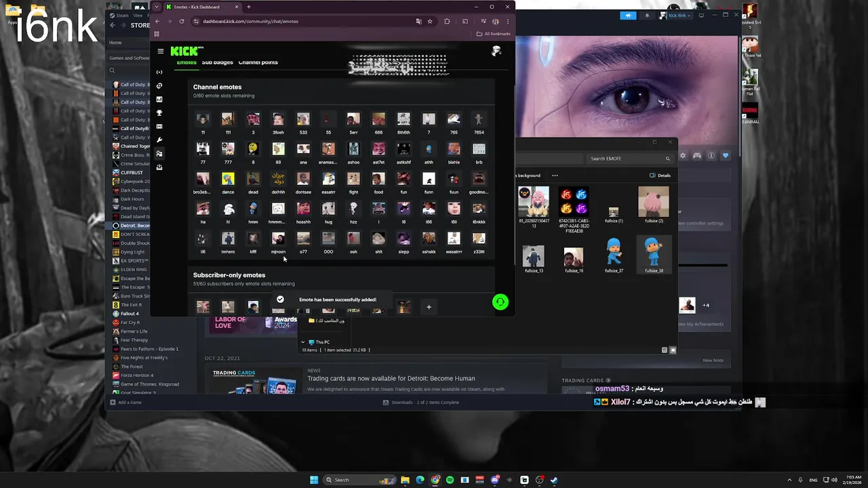
Task: Open View My Achievements link
Action: 701,324
